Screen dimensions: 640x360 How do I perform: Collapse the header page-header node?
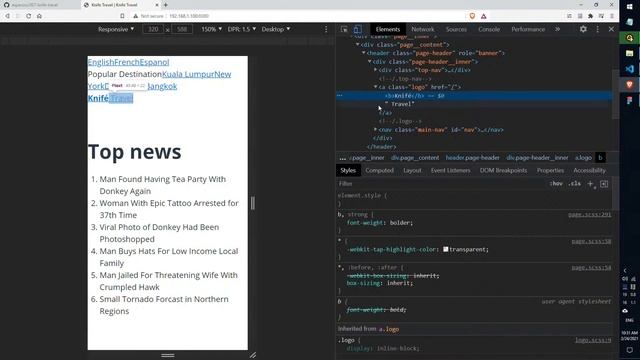[x=364, y=53]
